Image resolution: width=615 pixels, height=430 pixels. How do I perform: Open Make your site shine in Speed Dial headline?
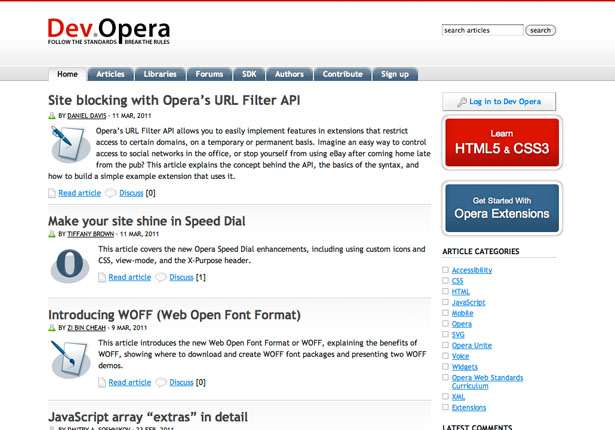coord(147,221)
